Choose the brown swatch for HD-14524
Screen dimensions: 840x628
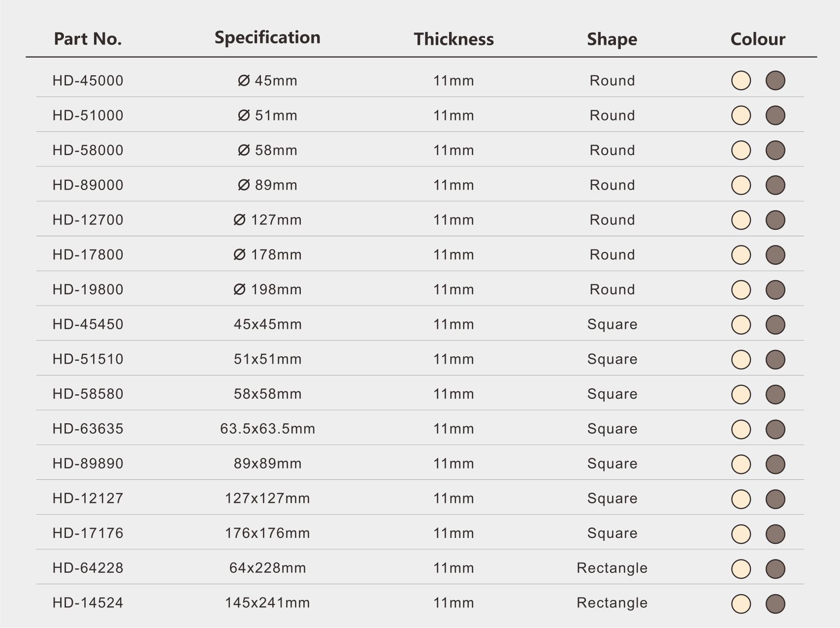click(x=775, y=603)
